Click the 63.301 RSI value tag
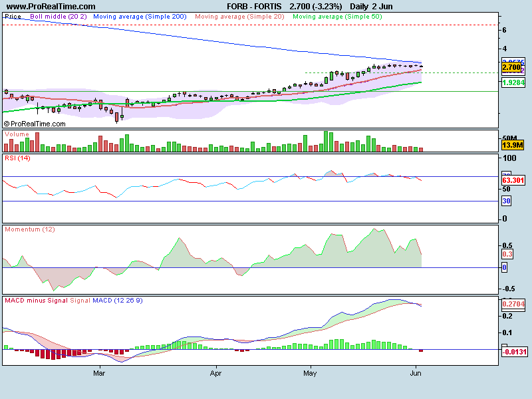This screenshot has height=399, width=532. tap(513, 180)
